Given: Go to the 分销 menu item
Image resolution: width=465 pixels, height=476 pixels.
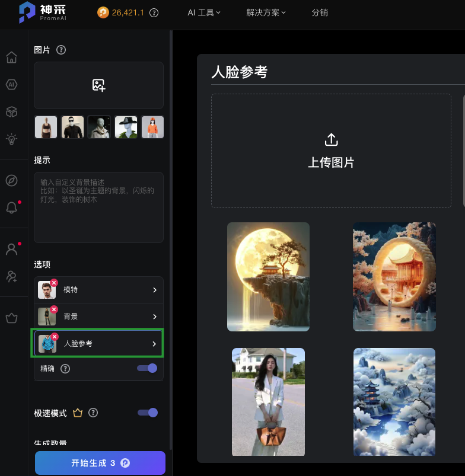Looking at the screenshot, I should tap(320, 12).
